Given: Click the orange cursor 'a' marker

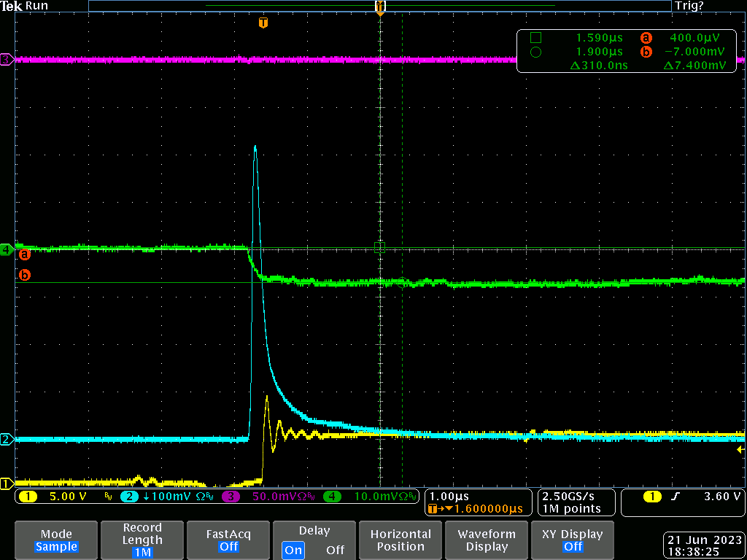Looking at the screenshot, I should [x=25, y=254].
